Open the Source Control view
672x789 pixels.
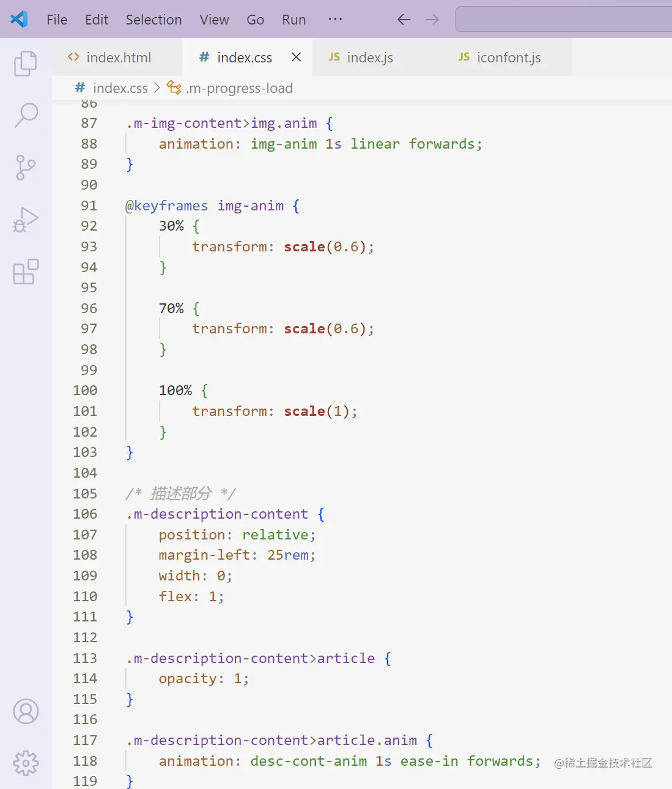pos(26,167)
